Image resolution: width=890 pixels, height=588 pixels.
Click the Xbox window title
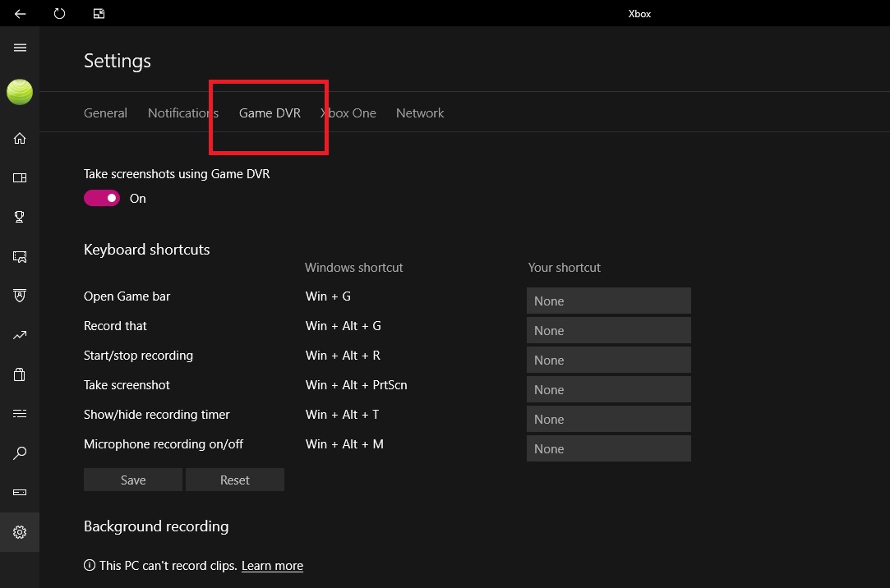click(639, 14)
